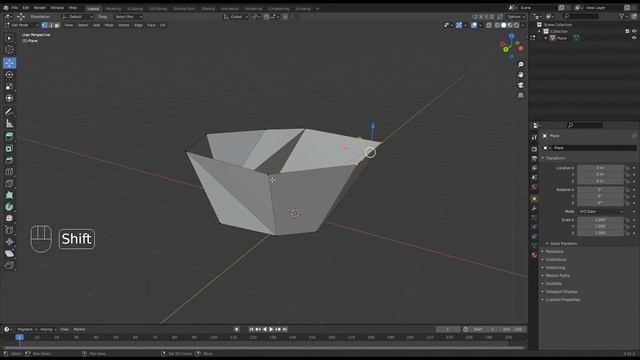Image resolution: width=640 pixels, height=360 pixels.
Task: Open the timeline Marker menu
Action: pos(80,329)
